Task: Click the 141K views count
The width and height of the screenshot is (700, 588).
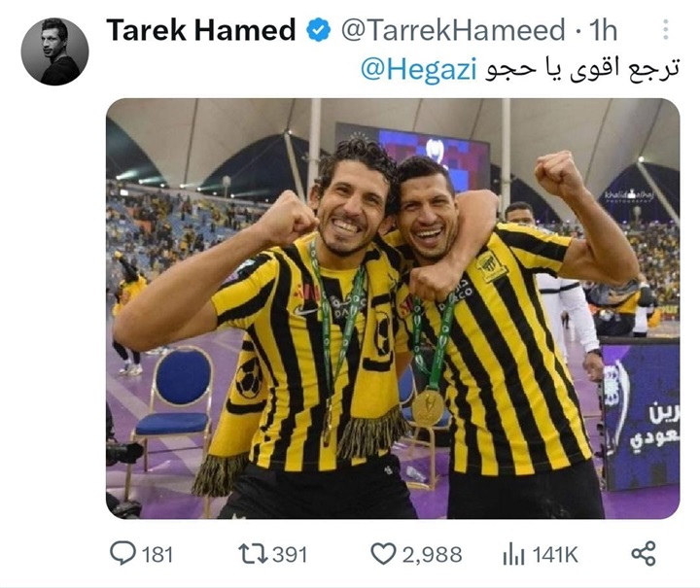Action: 555,555
